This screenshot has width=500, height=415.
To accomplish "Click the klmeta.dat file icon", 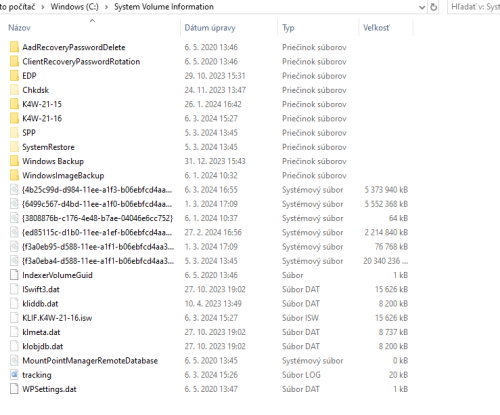I will (14, 332).
